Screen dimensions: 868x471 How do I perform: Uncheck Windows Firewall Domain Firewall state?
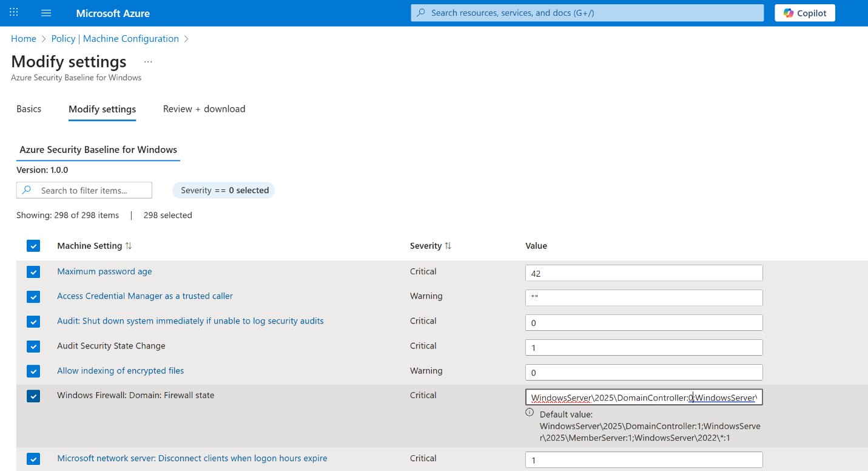33,396
